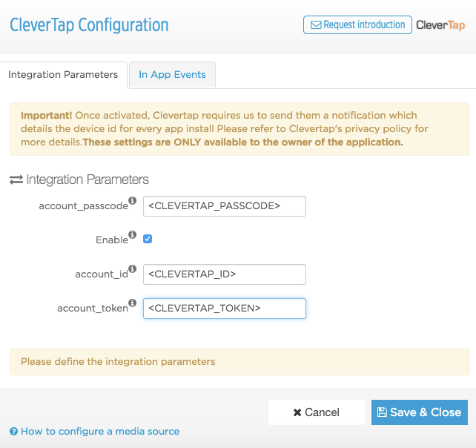Click the account_token input field
Image resolution: width=476 pixels, height=448 pixels.
tap(224, 308)
